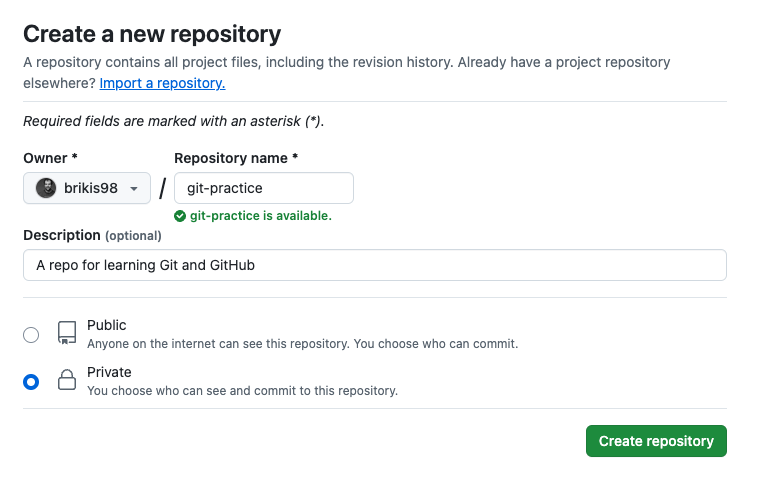Focus the Repository name input field
Screen dimensions: 761x483
264,188
